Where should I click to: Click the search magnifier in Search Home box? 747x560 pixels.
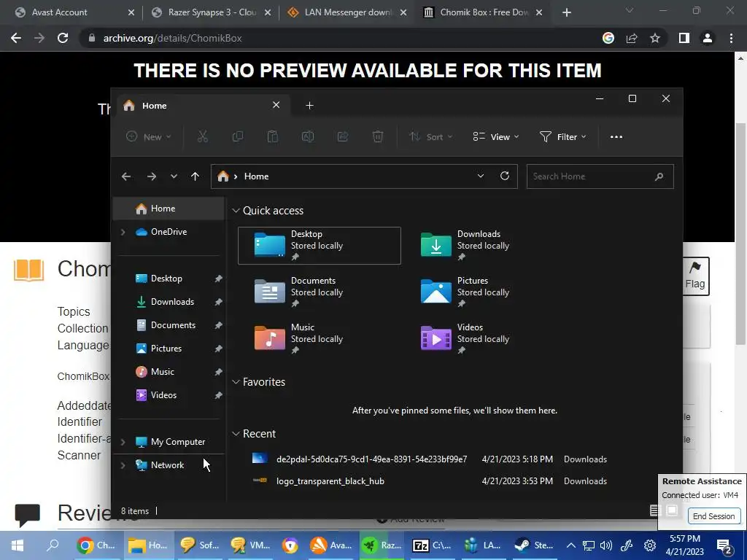click(x=659, y=176)
